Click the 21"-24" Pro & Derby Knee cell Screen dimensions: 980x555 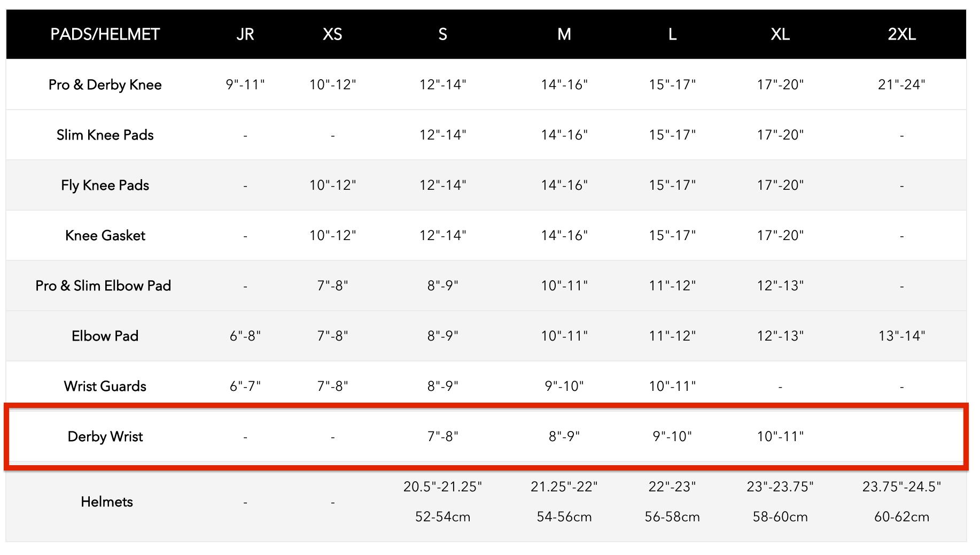click(901, 84)
